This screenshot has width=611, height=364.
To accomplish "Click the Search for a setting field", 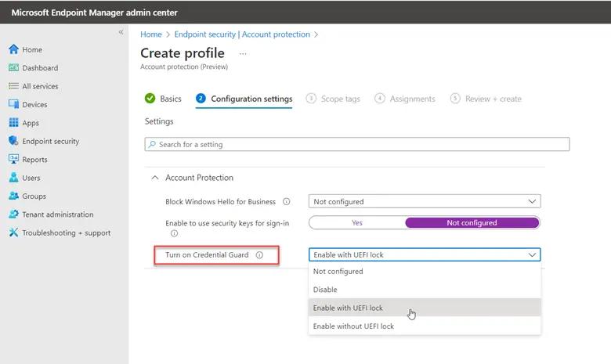I will tap(357, 145).
